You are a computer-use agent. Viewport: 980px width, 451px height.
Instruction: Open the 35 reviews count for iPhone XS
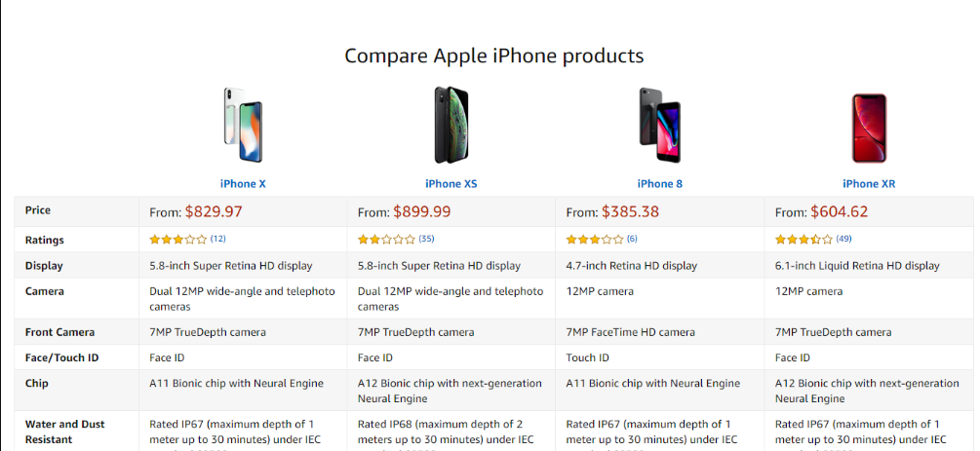tap(426, 239)
